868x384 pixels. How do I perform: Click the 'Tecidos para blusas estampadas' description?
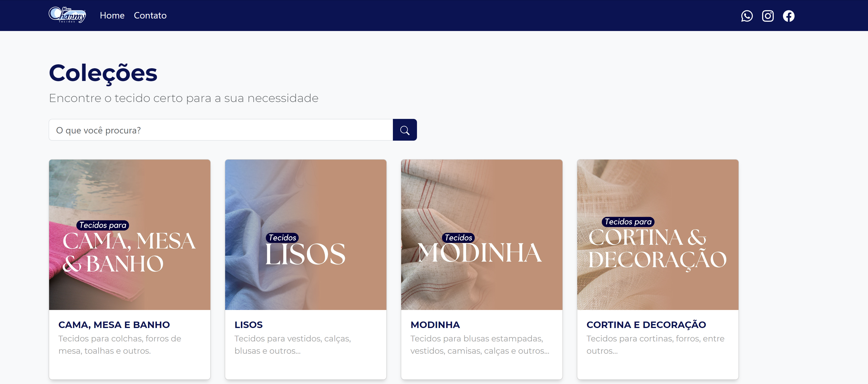point(480,345)
